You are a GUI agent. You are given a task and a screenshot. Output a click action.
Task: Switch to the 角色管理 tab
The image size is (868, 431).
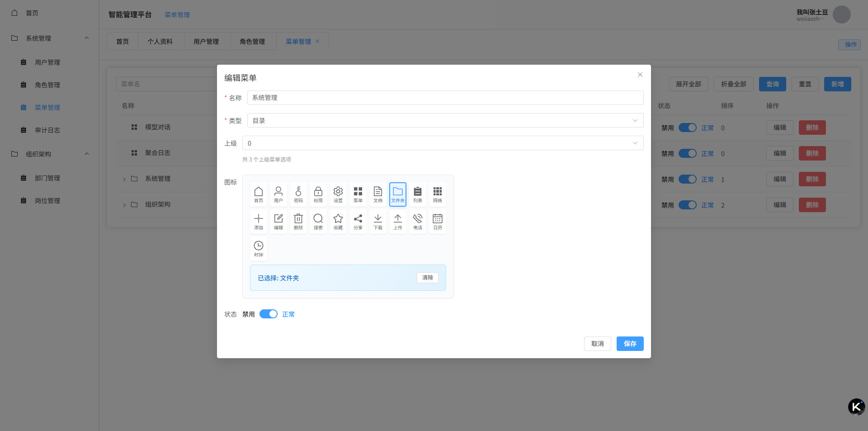(252, 41)
